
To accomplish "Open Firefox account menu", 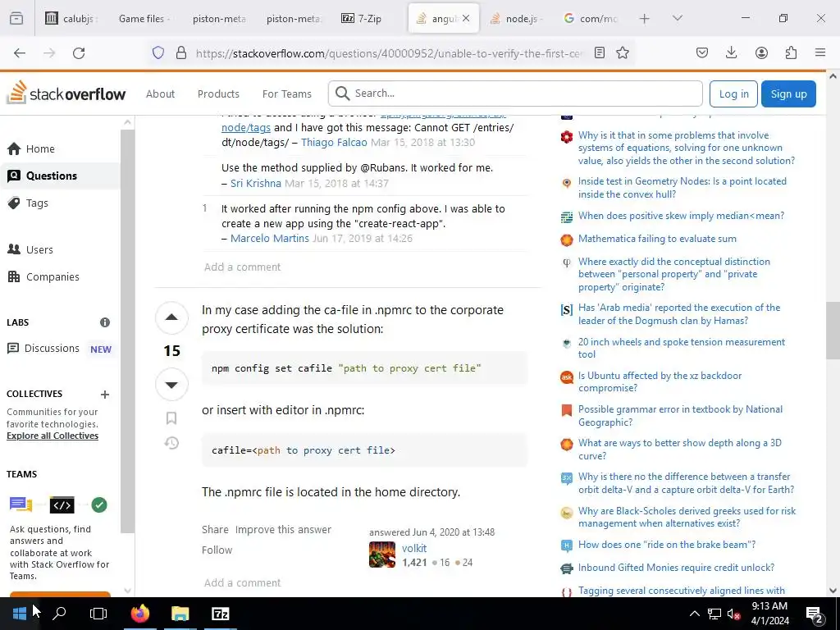I will click(x=761, y=52).
